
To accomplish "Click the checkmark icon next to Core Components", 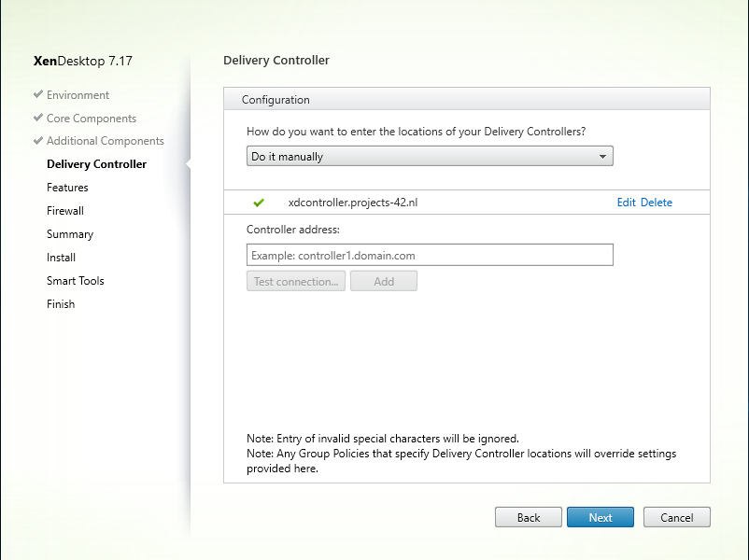I will click(38, 118).
